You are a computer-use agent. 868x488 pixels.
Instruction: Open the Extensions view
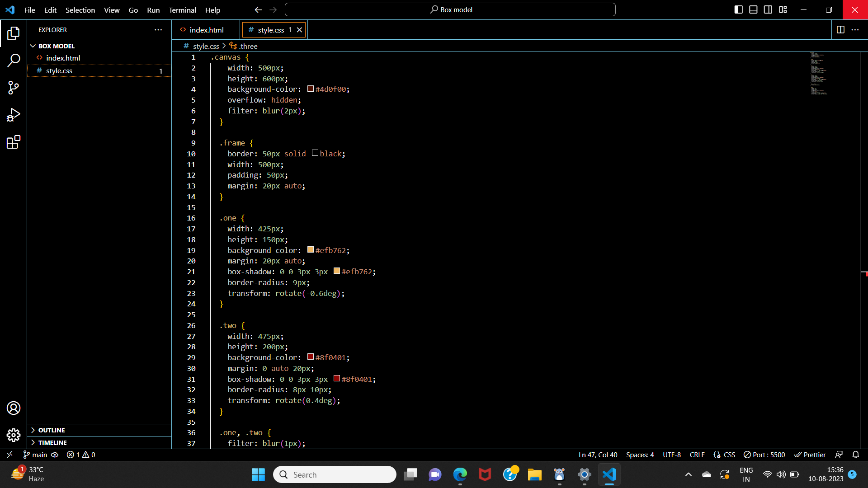coord(14,142)
